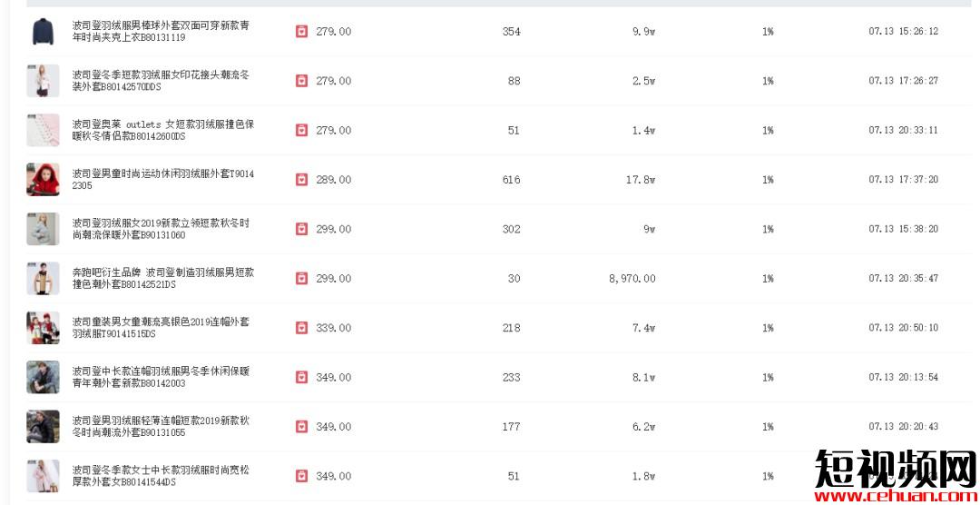Open the B80141544DS women's mid-length jacket thumbnail
This screenshot has width=980, height=505.
43,476
